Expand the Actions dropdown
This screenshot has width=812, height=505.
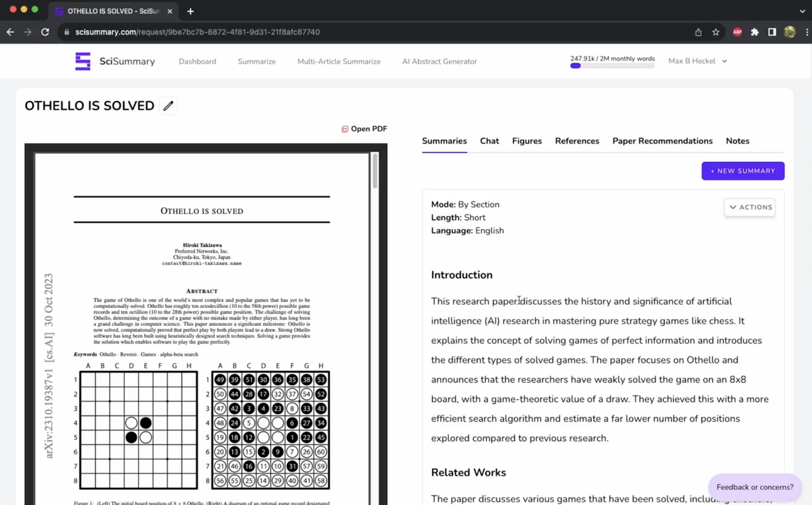coord(749,207)
